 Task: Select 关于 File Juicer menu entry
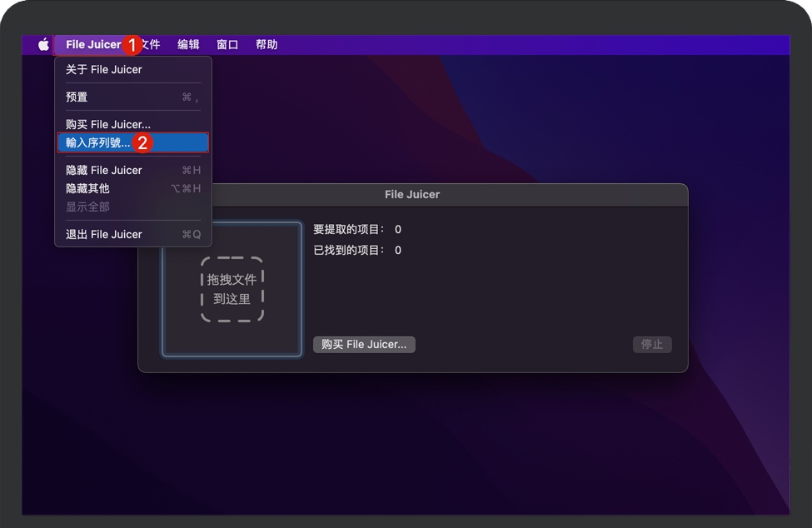[133, 69]
